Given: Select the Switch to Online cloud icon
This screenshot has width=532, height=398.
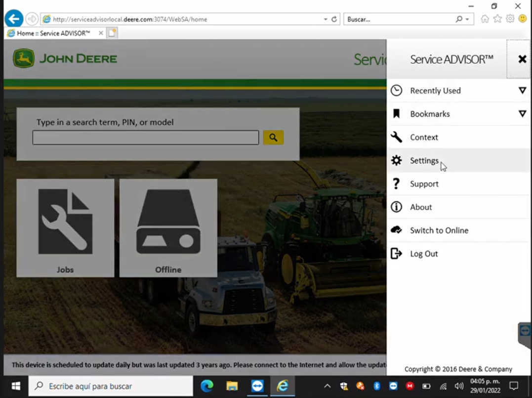Looking at the screenshot, I should pyautogui.click(x=397, y=230).
